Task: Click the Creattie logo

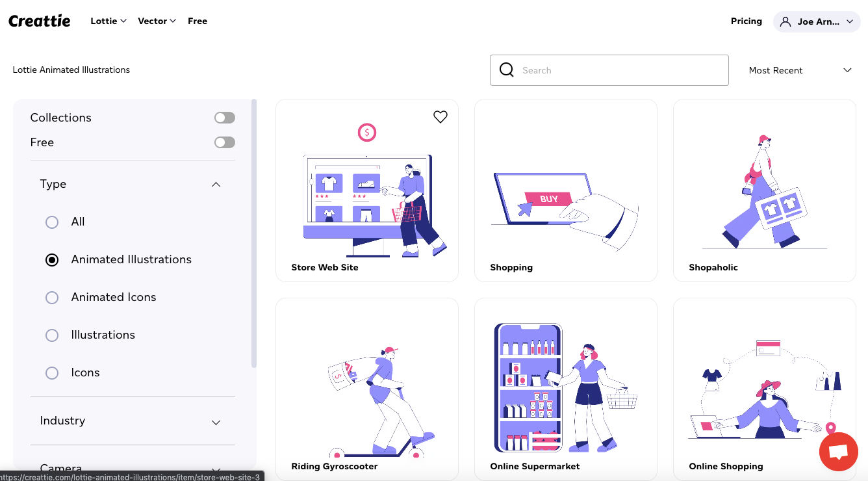Action: (40, 20)
